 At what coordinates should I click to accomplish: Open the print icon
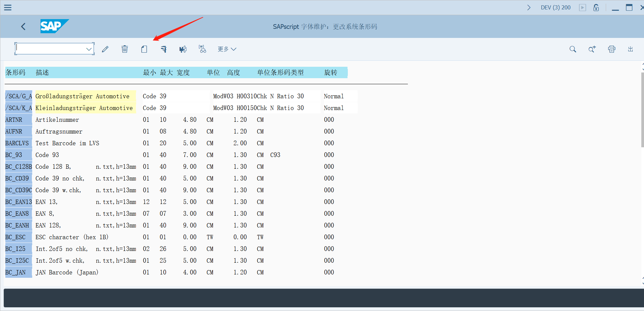611,49
